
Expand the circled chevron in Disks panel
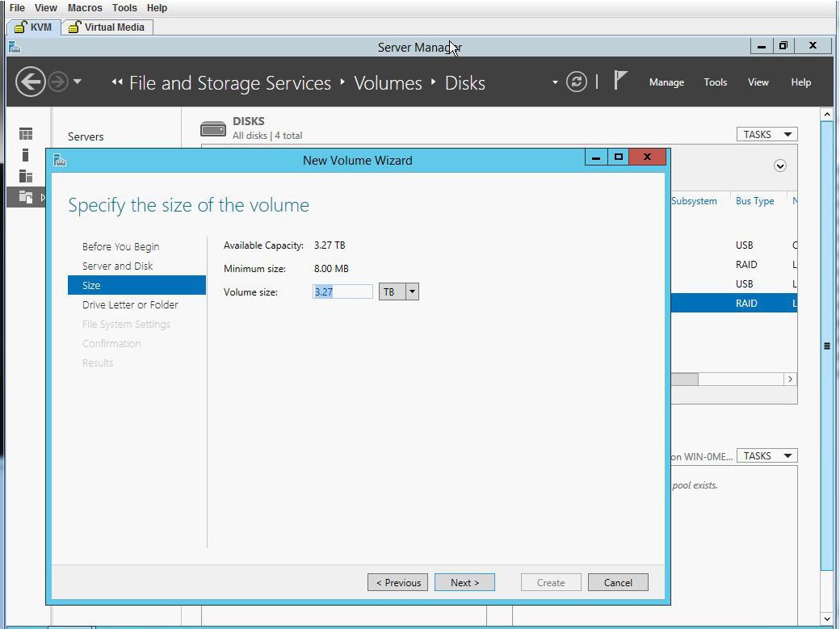(780, 166)
